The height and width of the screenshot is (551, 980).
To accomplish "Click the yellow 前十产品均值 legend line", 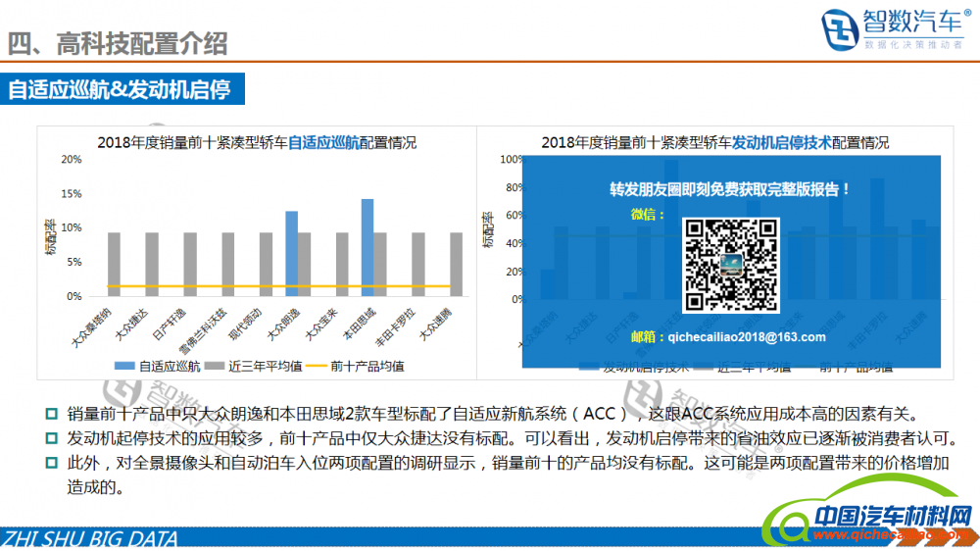I will pyautogui.click(x=317, y=366).
